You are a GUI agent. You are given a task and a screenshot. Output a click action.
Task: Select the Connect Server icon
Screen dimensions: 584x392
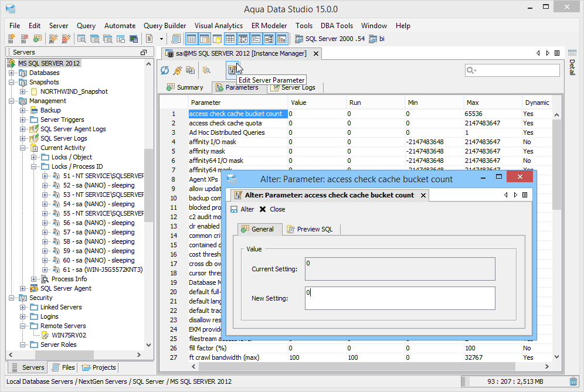(53, 39)
